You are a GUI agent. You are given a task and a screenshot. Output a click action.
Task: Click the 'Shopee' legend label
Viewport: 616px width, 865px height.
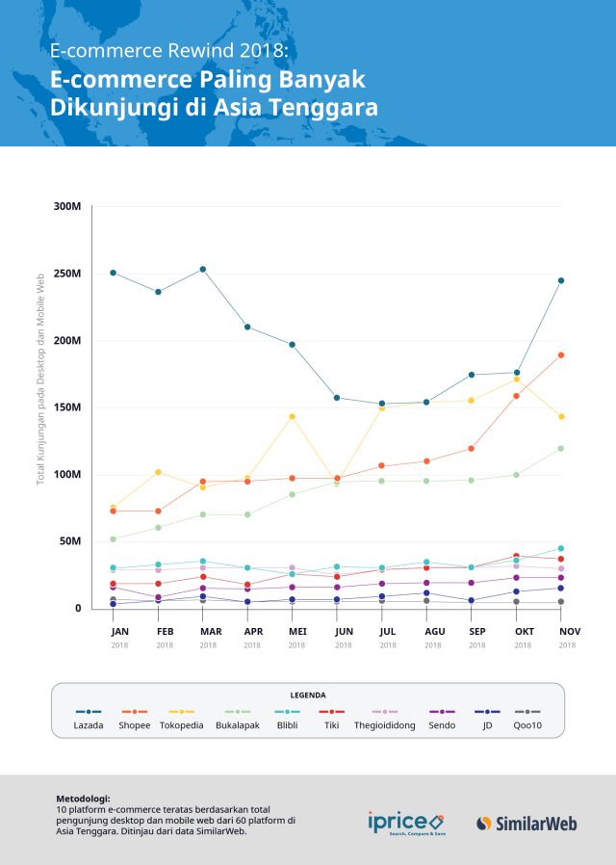tap(135, 725)
